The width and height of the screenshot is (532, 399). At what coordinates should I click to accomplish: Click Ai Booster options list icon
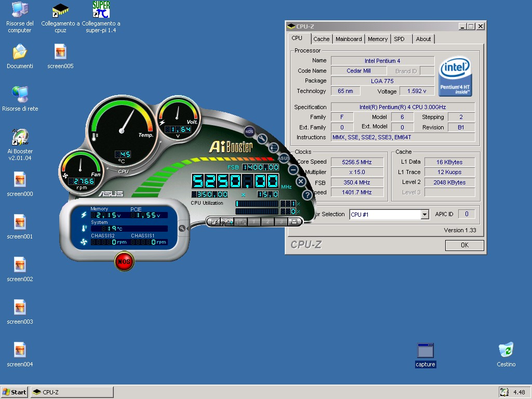click(x=273, y=148)
